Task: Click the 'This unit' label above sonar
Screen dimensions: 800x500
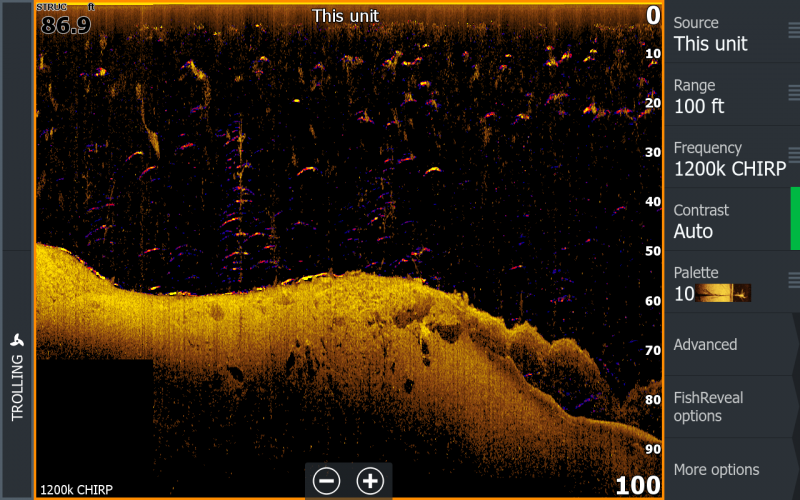Action: tap(345, 16)
